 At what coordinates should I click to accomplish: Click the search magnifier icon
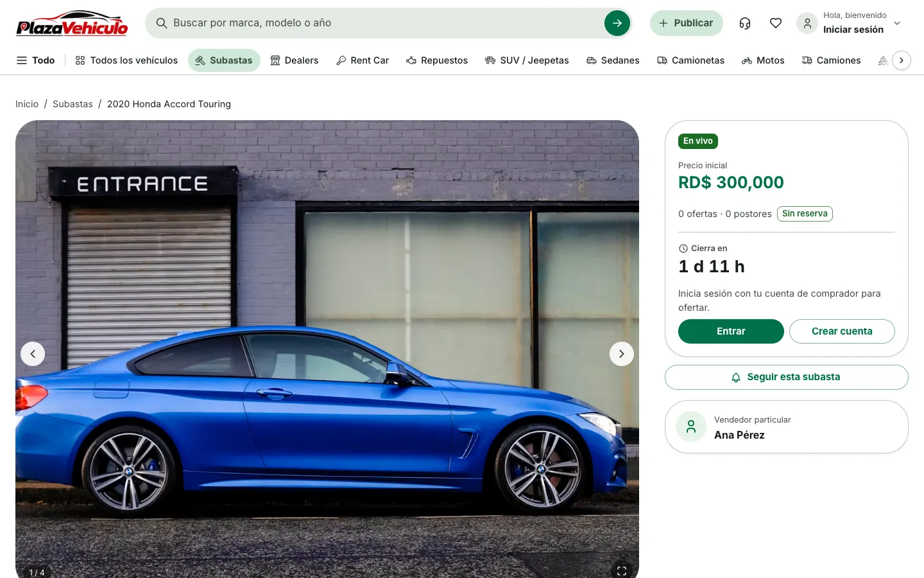161,23
